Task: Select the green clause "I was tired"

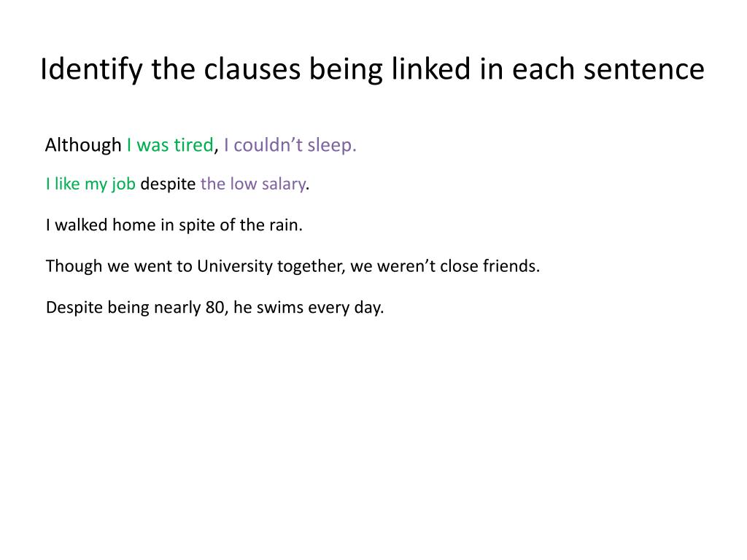Action: point(170,145)
